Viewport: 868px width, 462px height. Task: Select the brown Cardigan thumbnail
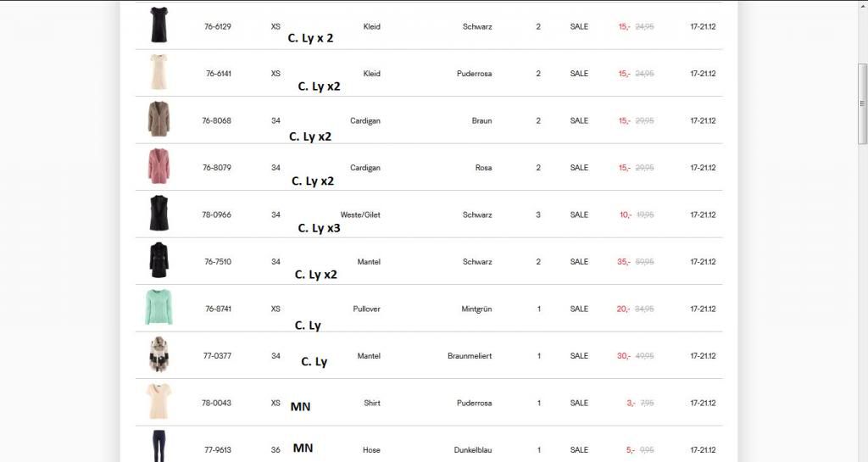159,120
